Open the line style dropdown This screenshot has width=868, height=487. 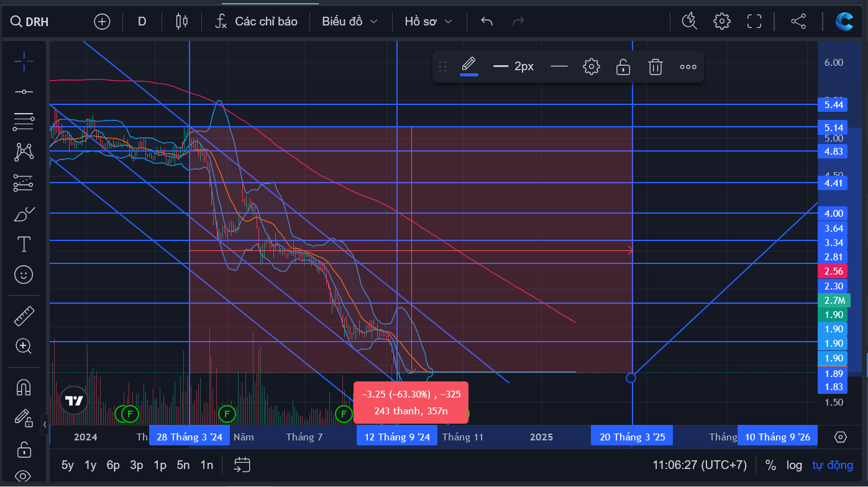click(x=559, y=66)
